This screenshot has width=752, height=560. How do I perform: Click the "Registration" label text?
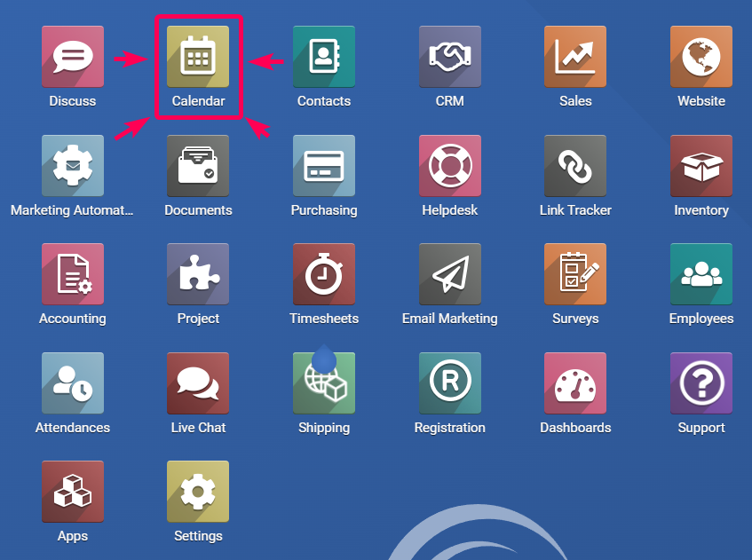pos(450,427)
